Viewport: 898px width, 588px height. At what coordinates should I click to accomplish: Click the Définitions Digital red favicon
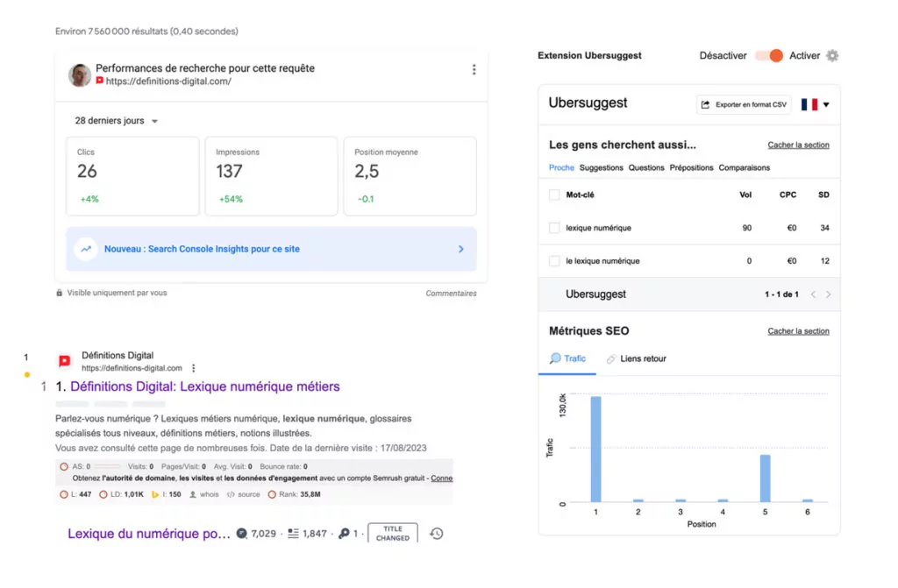coord(65,361)
